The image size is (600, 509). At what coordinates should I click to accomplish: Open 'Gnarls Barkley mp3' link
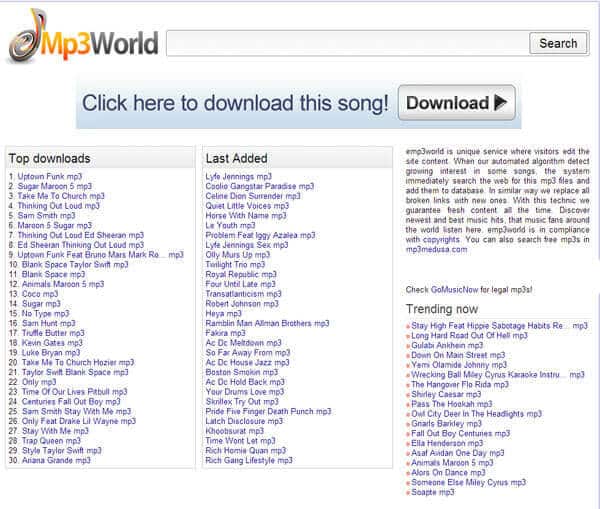tap(447, 424)
